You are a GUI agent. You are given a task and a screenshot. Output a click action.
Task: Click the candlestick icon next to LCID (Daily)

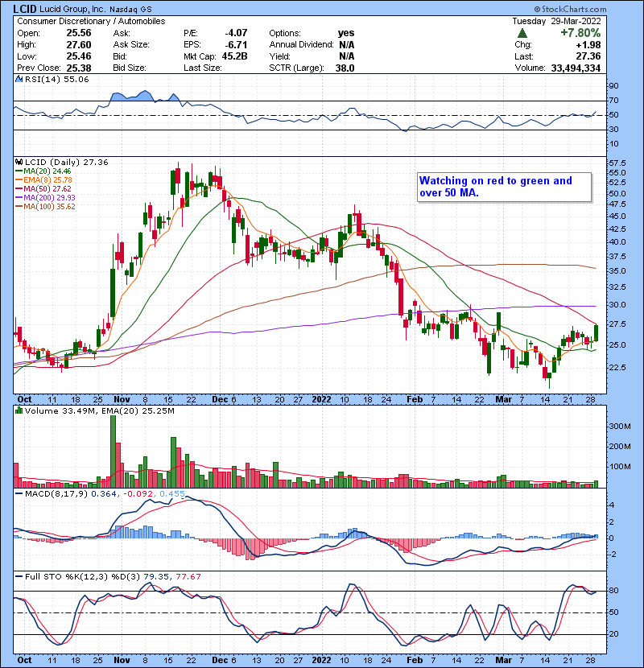19,162
